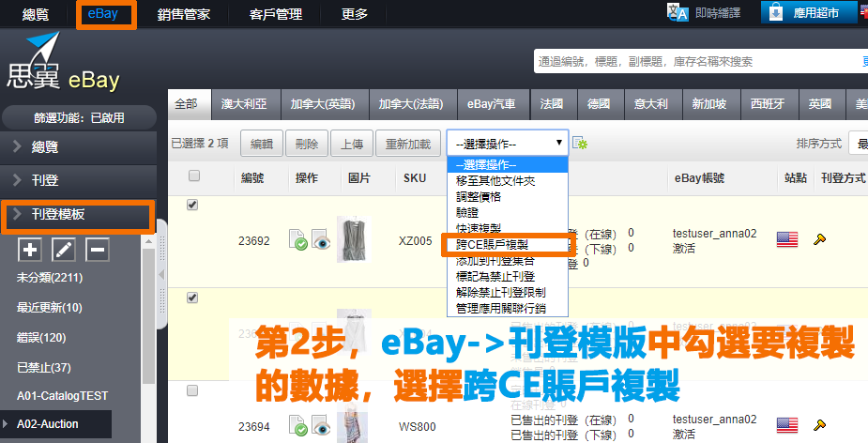Click the search field for templates

700,61
